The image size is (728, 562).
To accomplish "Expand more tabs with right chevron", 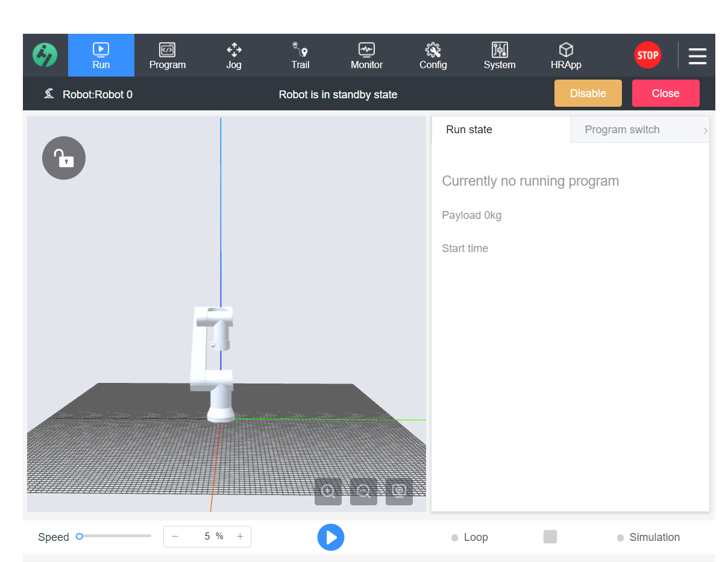I will (705, 130).
